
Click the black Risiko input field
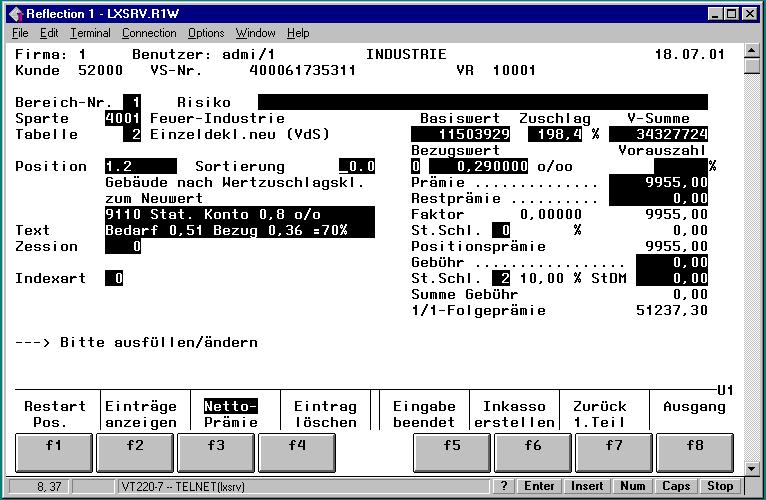click(483, 102)
